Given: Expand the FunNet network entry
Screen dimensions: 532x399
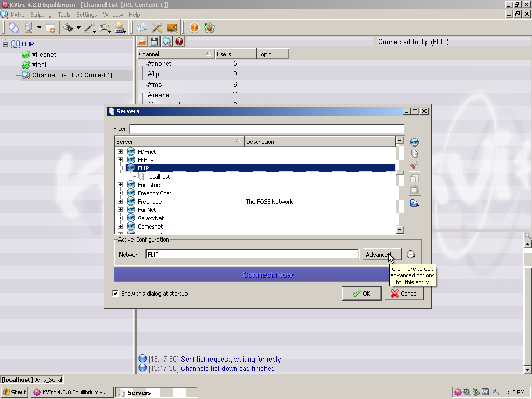Looking at the screenshot, I should pos(120,209).
